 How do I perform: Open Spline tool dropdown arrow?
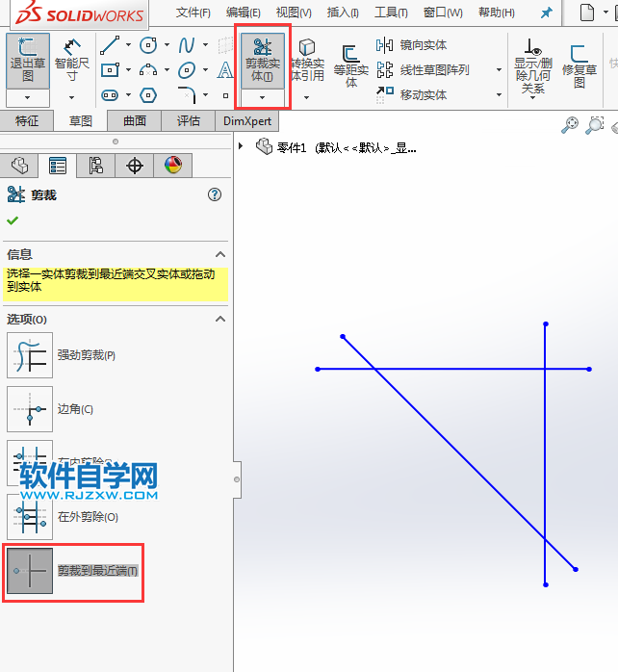[x=205, y=45]
